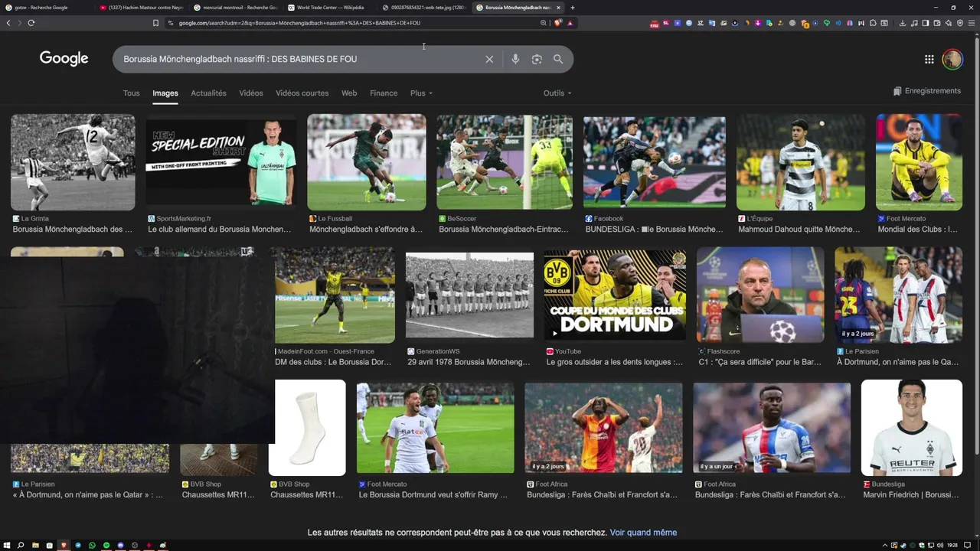Open the Flashscore C1 result title

758,363
